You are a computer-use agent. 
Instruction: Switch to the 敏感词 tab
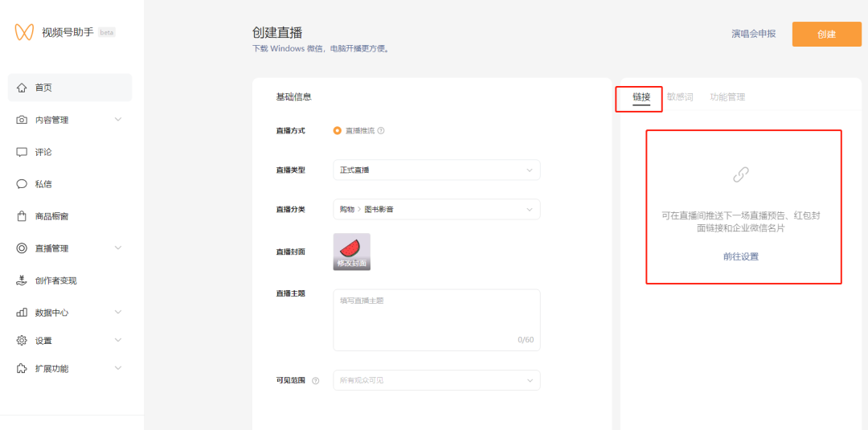coord(680,96)
